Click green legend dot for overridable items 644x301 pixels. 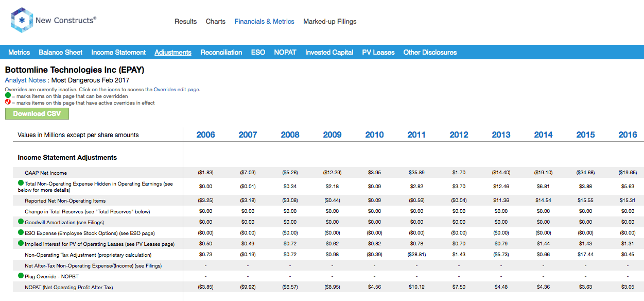8,96
